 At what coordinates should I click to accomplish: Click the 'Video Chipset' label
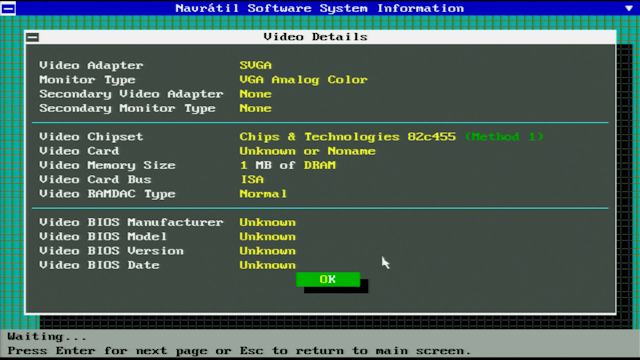click(x=91, y=137)
